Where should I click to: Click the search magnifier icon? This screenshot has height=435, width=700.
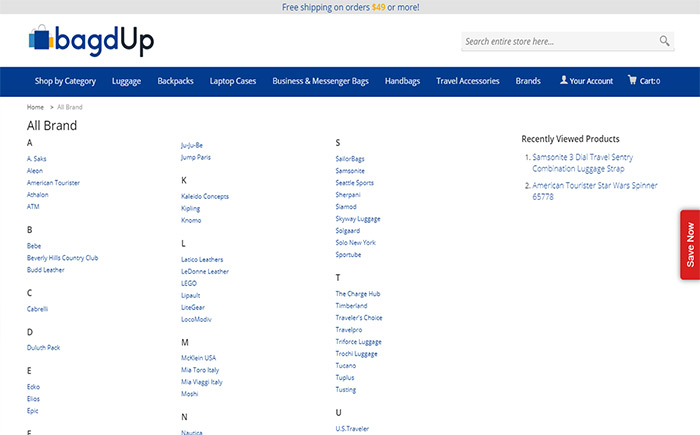pos(664,41)
